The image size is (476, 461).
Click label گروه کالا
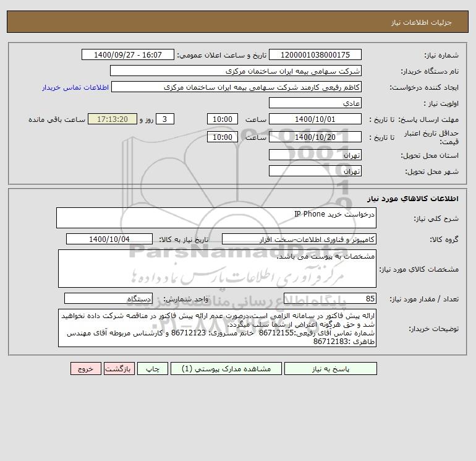pos(444,239)
